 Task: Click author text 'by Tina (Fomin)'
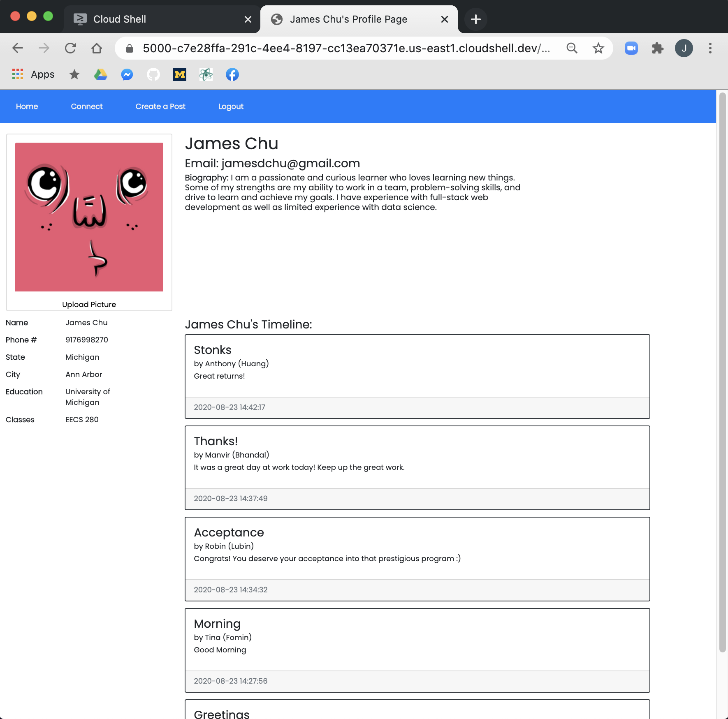(x=223, y=637)
